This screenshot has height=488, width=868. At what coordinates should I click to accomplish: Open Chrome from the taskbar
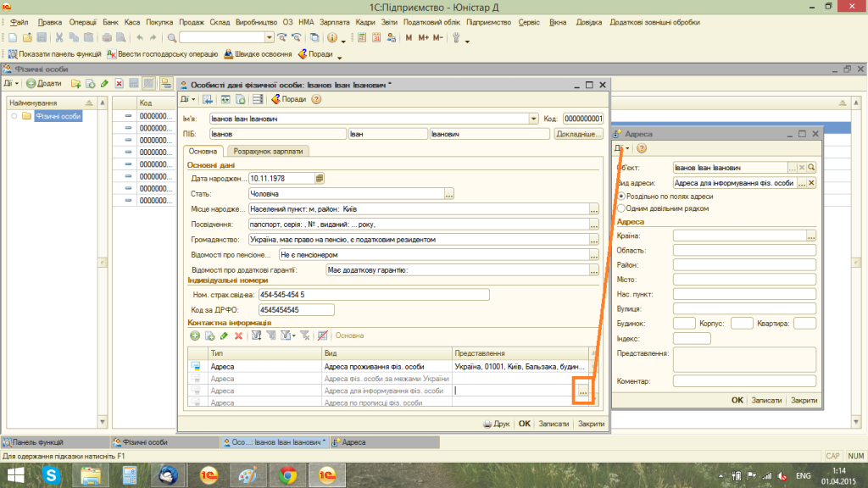287,475
